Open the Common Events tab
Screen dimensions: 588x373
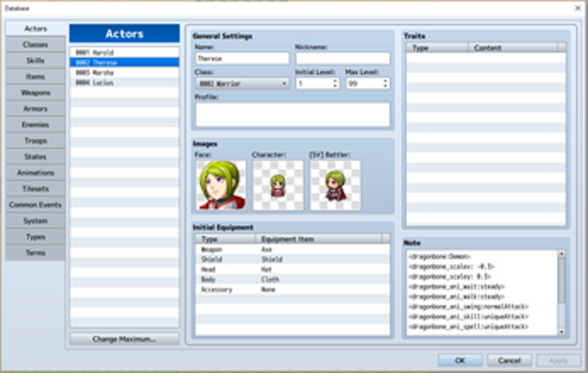[x=36, y=205]
